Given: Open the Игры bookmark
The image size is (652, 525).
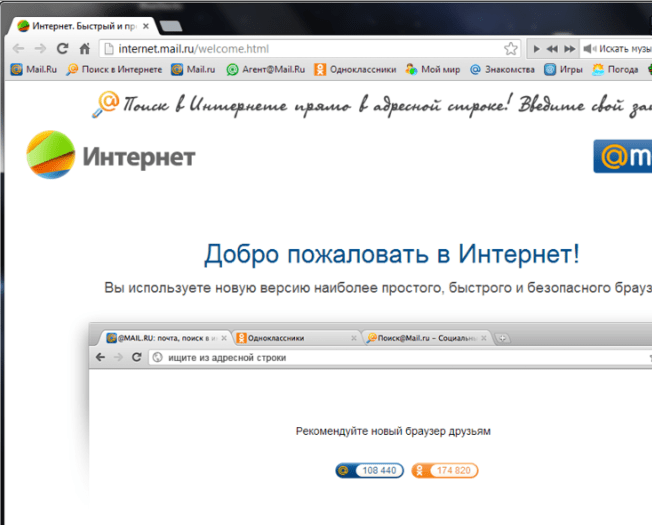Looking at the screenshot, I should (x=564, y=70).
